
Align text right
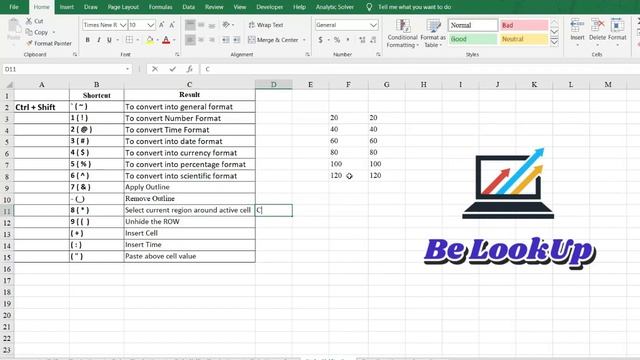coord(212,40)
